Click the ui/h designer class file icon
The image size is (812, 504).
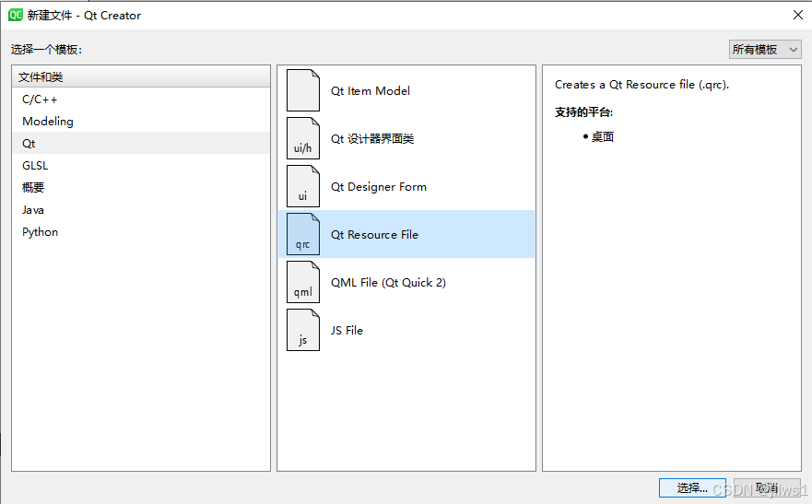(x=303, y=138)
